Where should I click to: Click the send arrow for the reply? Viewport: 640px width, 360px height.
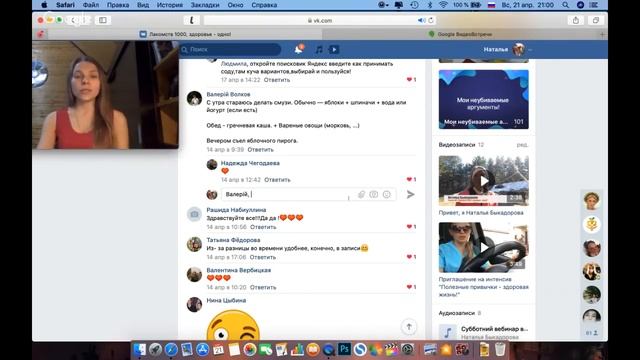[411, 195]
